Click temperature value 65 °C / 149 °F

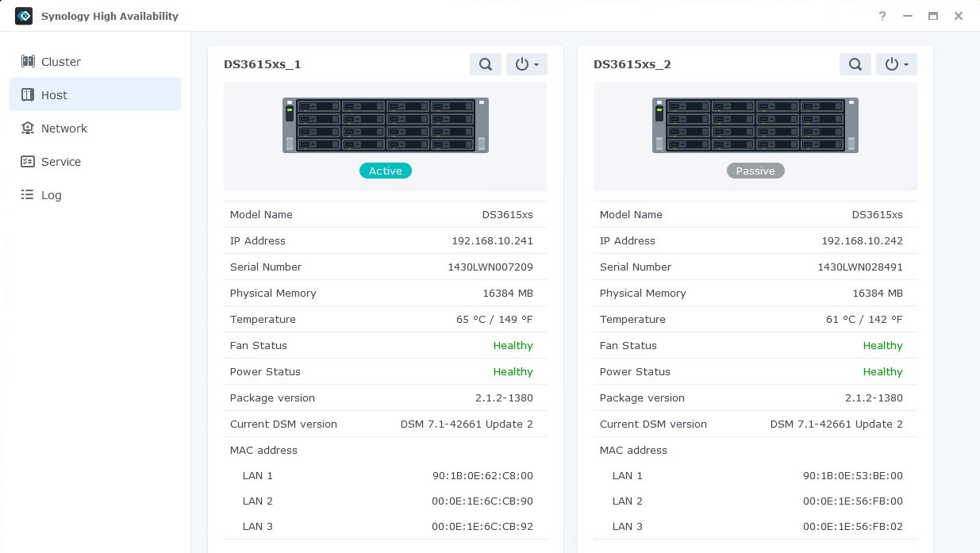coord(495,319)
